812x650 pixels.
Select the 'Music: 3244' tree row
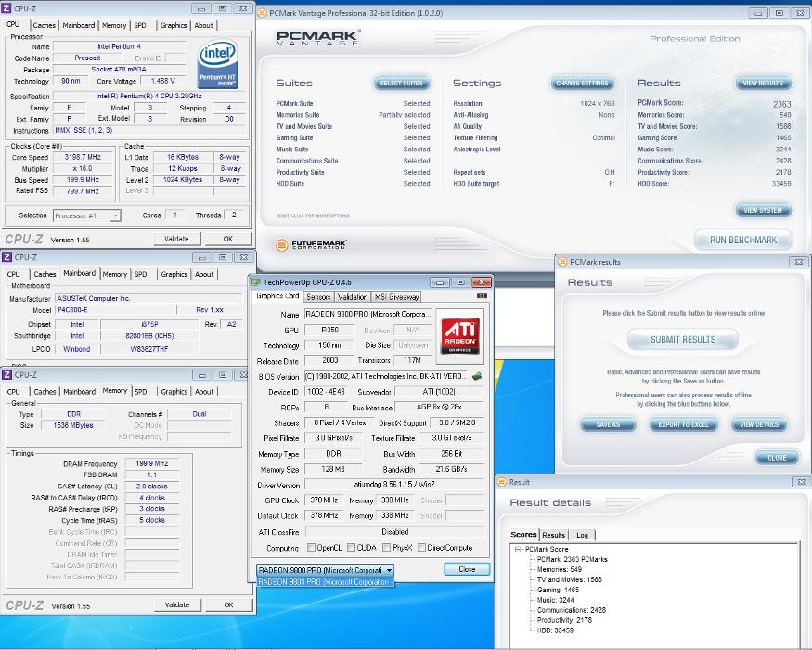555,600
